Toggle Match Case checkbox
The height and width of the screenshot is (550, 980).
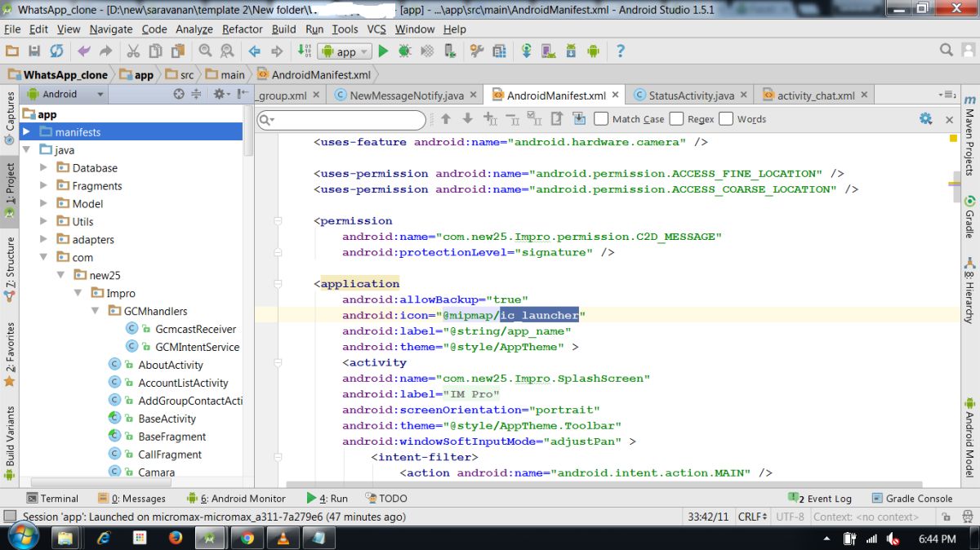click(601, 118)
